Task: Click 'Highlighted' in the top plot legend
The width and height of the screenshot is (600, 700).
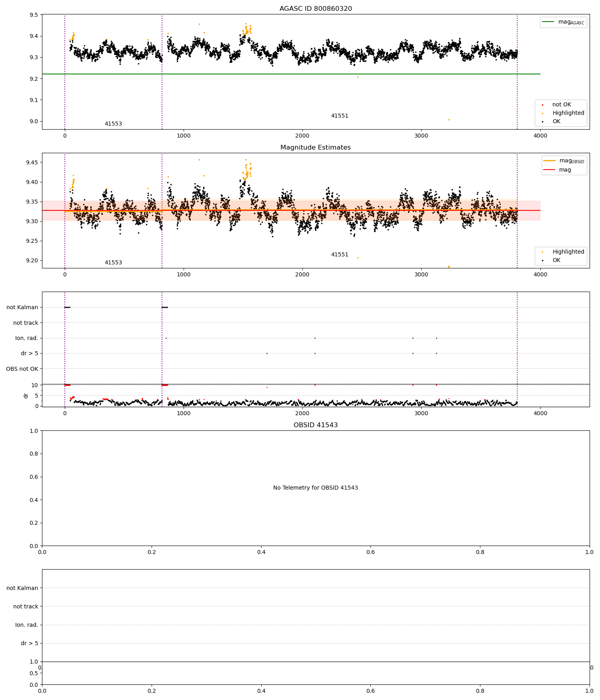Action: click(x=568, y=113)
